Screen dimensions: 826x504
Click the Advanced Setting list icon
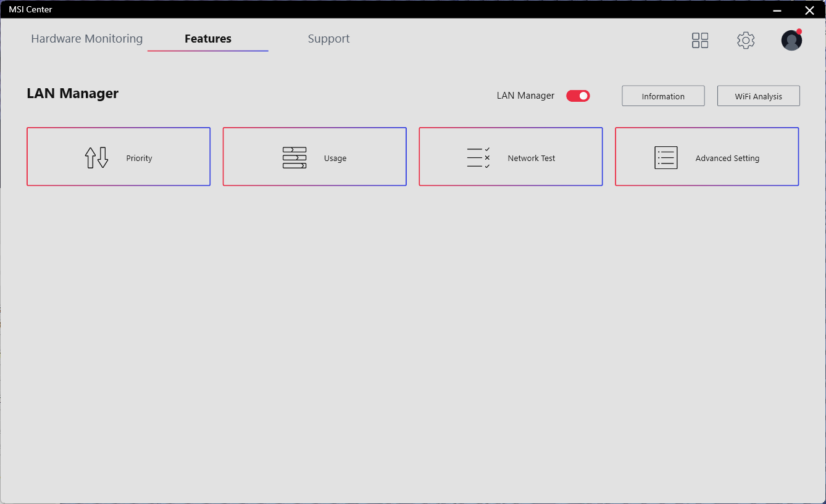666,158
